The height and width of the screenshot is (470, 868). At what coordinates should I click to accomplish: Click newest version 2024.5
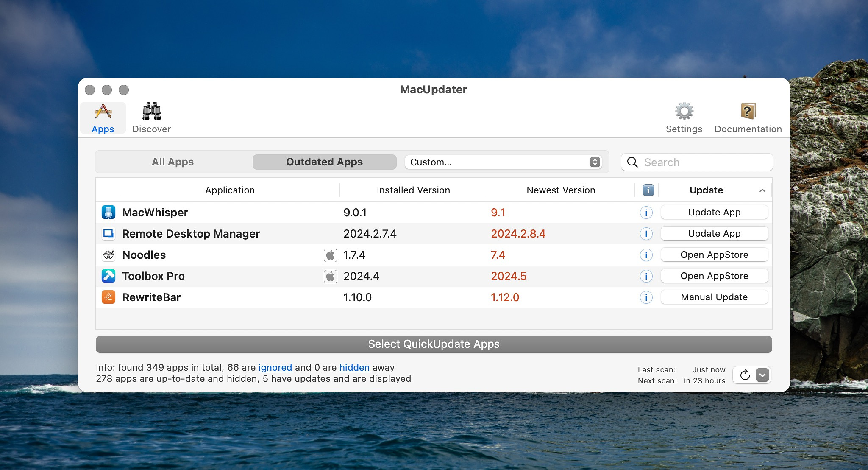509,276
